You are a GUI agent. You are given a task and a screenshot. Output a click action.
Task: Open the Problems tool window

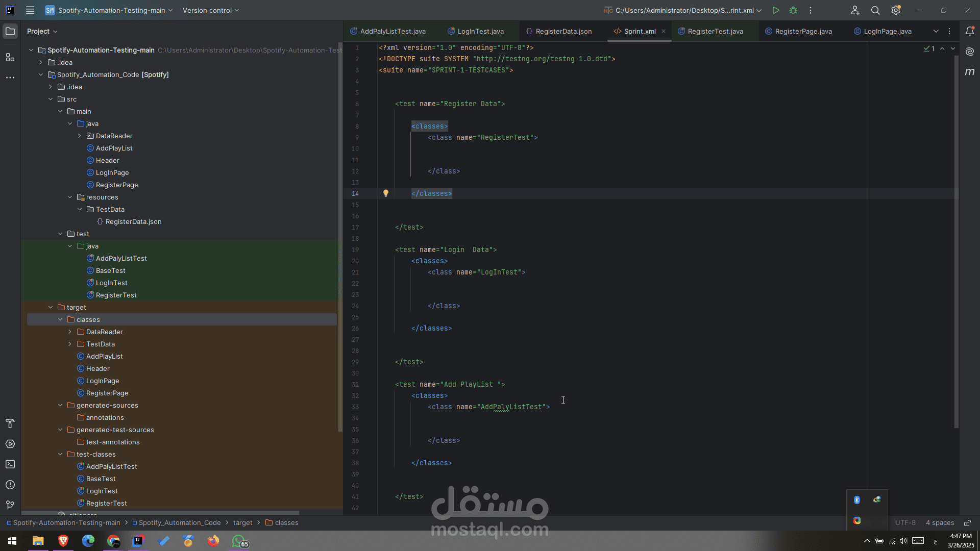[10, 485]
